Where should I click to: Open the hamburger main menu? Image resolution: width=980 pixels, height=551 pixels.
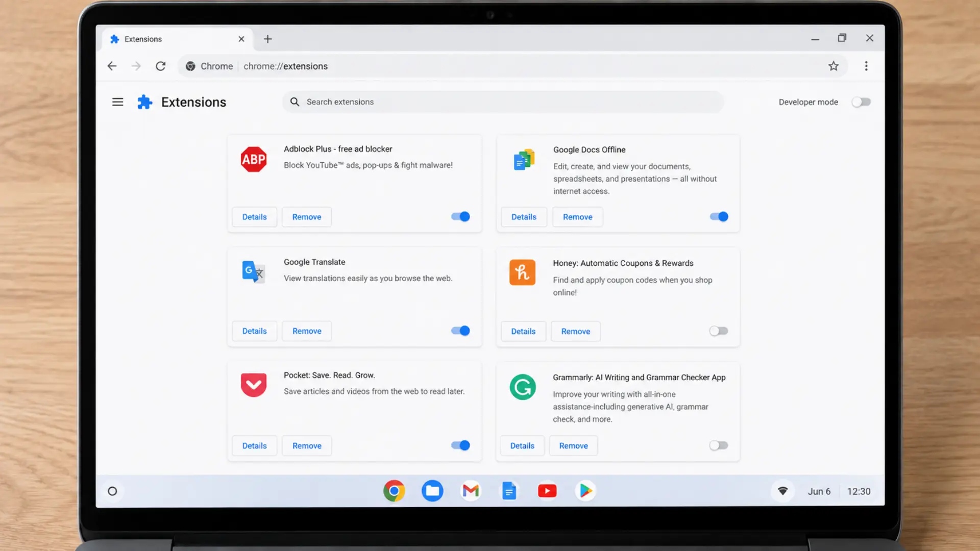tap(117, 102)
